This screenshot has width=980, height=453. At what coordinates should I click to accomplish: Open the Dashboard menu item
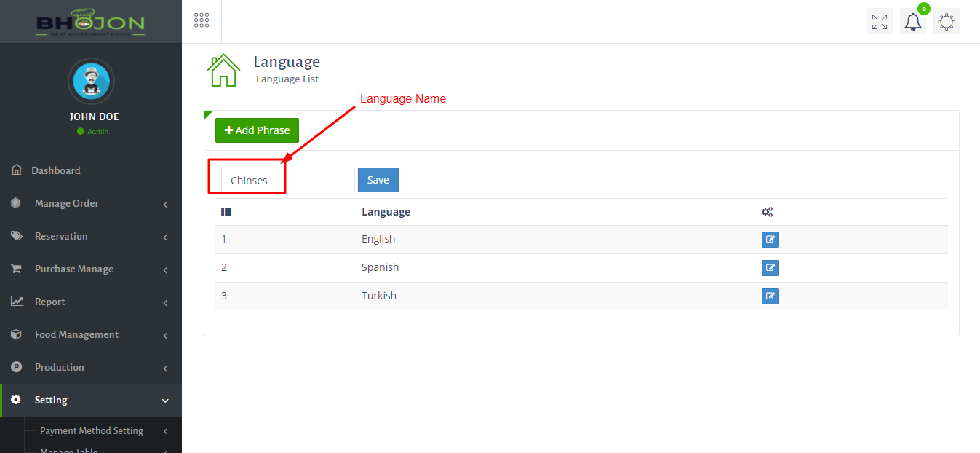point(57,170)
